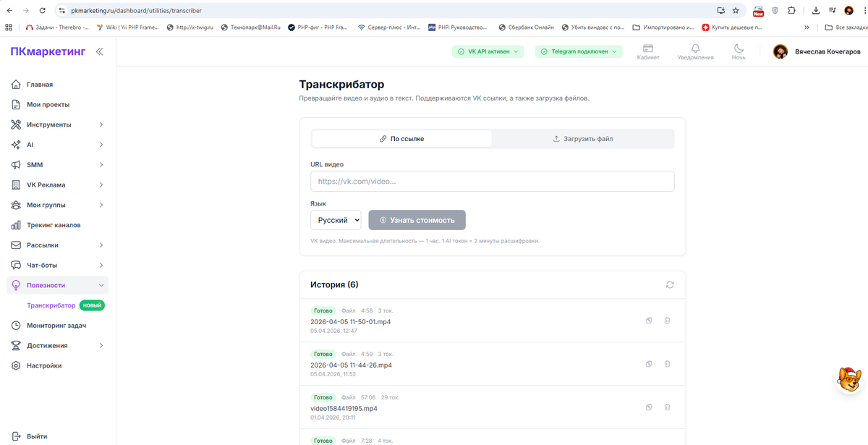This screenshot has width=868, height=445.
Task: Select Транскрибатор submenu item
Action: coord(51,305)
